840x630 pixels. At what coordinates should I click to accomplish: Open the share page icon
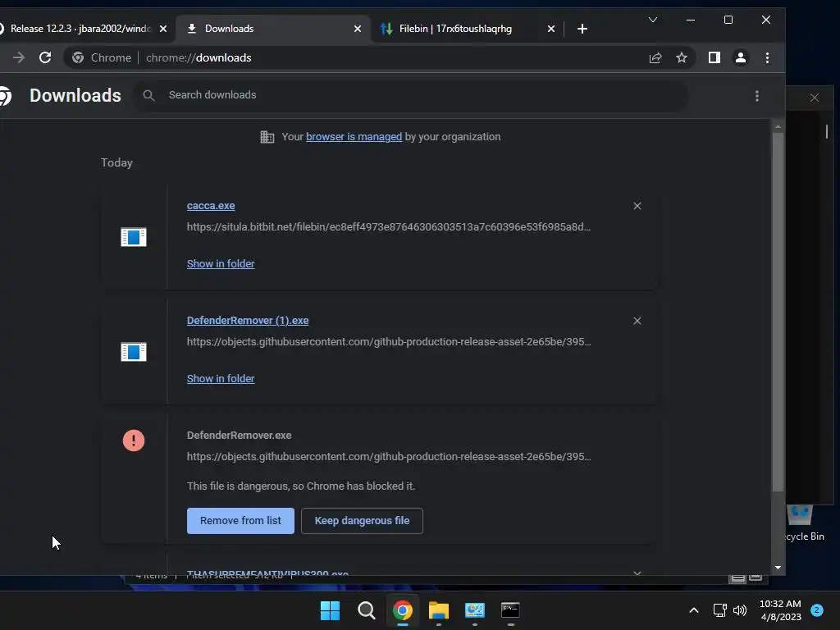tap(655, 57)
